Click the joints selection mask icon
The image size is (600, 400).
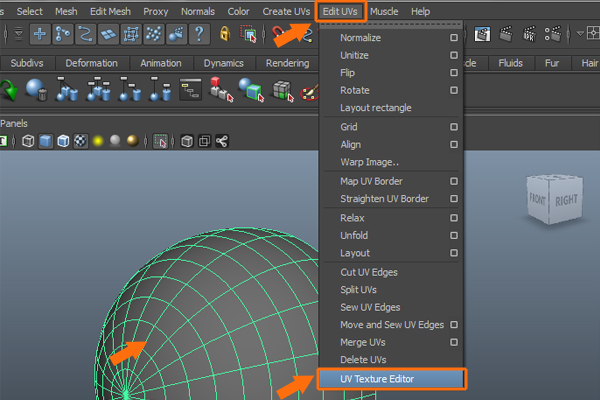click(x=65, y=34)
